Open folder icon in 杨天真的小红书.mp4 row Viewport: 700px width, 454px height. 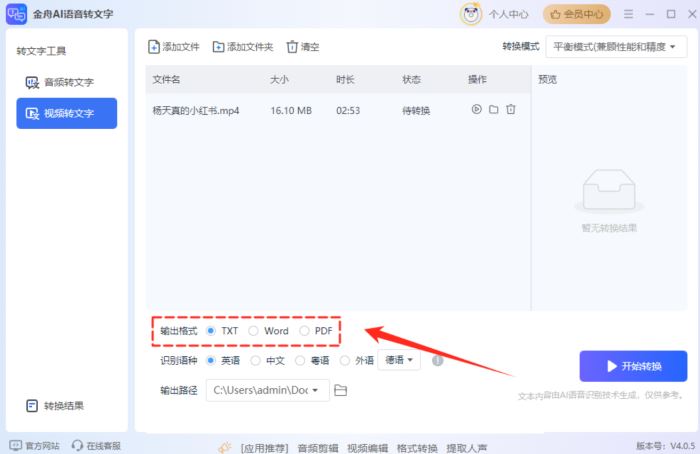pyautogui.click(x=493, y=109)
